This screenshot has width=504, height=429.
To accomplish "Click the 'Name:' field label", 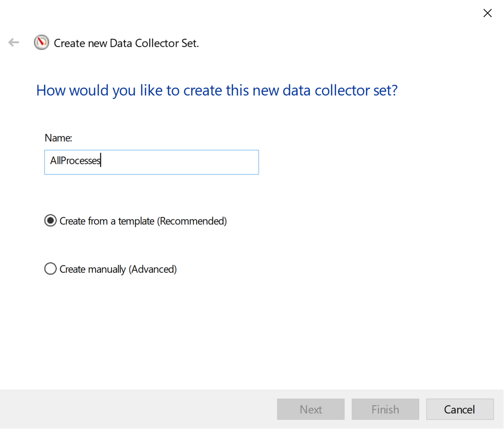I will [x=58, y=138].
